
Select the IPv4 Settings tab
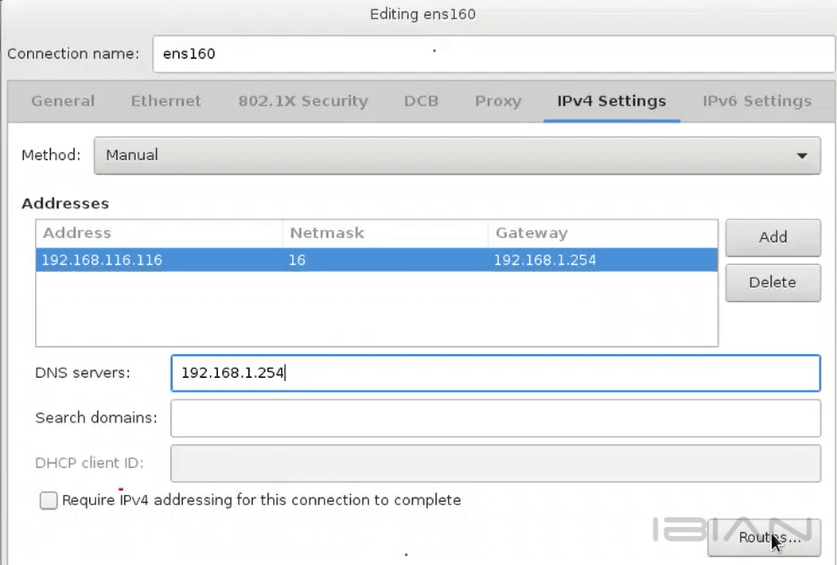pyautogui.click(x=611, y=101)
